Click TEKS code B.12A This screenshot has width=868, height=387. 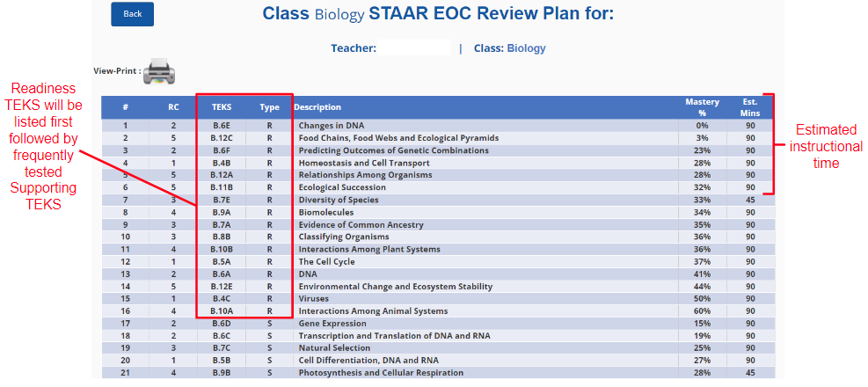[x=222, y=175]
